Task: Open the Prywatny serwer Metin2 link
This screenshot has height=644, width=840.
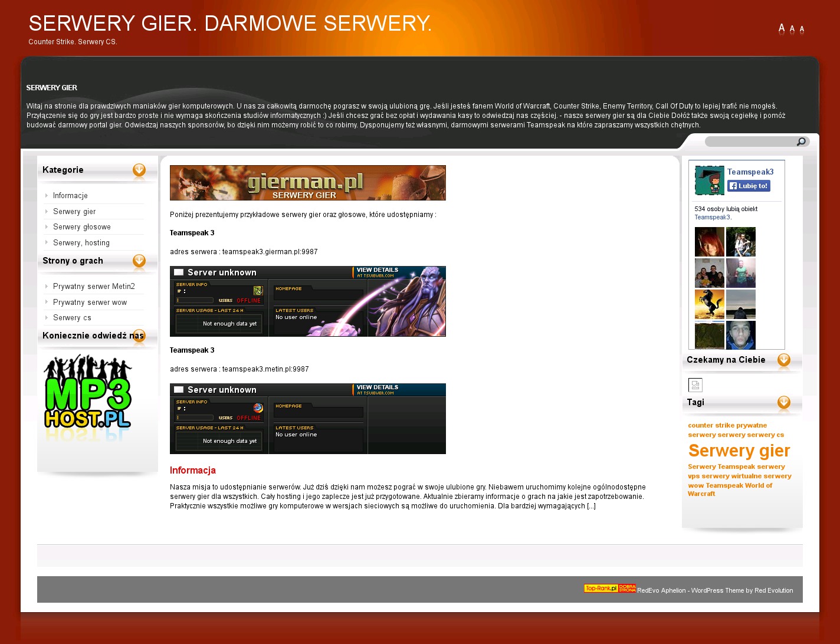Action: point(94,287)
